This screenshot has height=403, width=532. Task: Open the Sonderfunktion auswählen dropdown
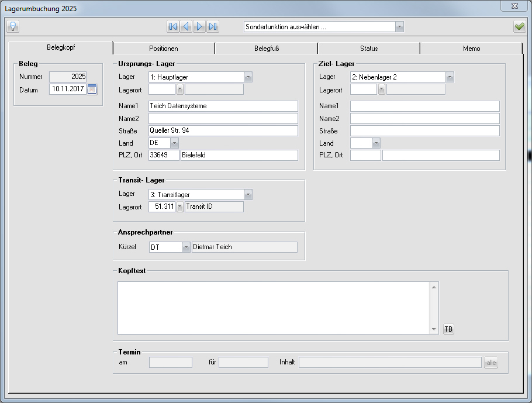[399, 27]
